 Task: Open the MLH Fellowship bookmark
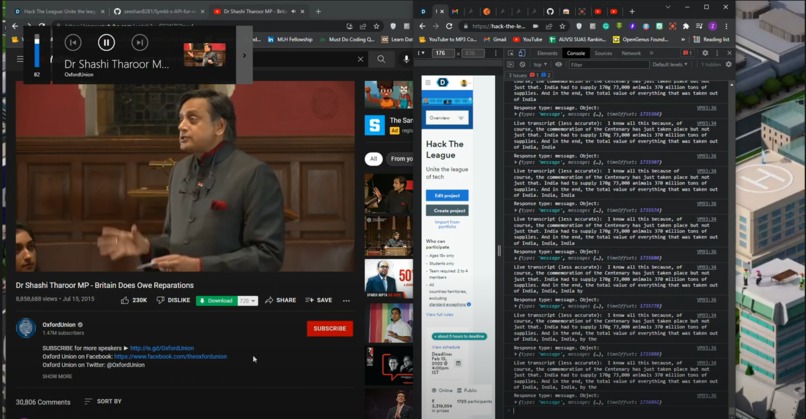click(290, 39)
